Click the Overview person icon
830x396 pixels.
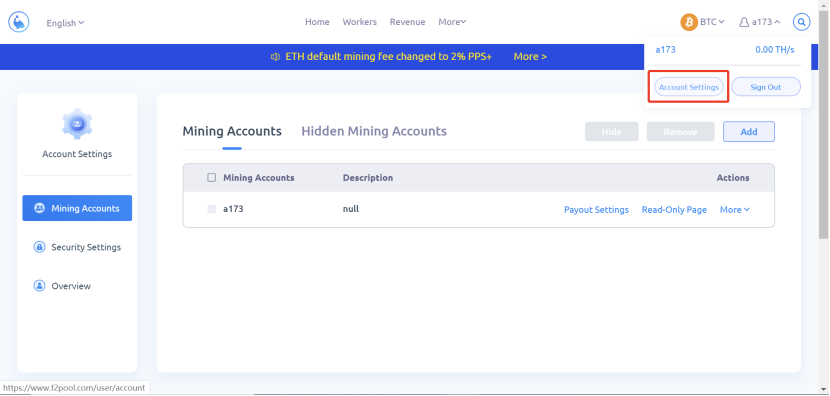(x=40, y=286)
